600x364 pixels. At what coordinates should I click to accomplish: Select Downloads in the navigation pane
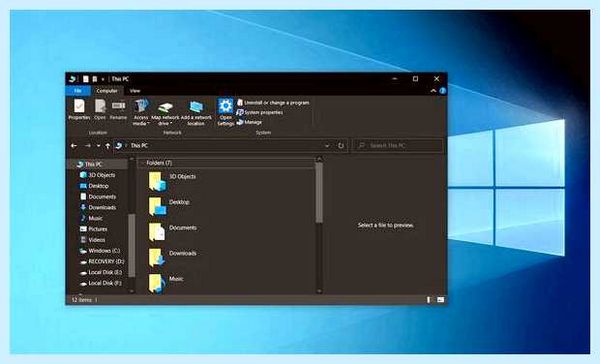98,207
